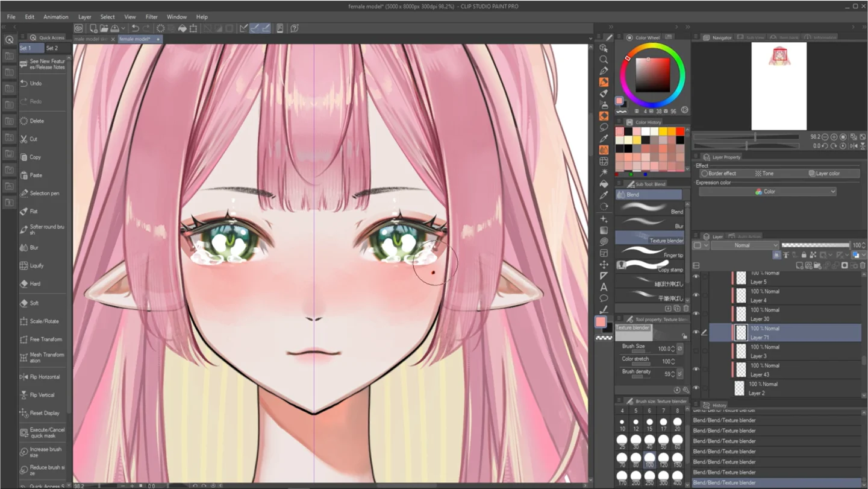The image size is (868, 489).
Task: Open the Expression color dropdown
Action: tap(767, 192)
